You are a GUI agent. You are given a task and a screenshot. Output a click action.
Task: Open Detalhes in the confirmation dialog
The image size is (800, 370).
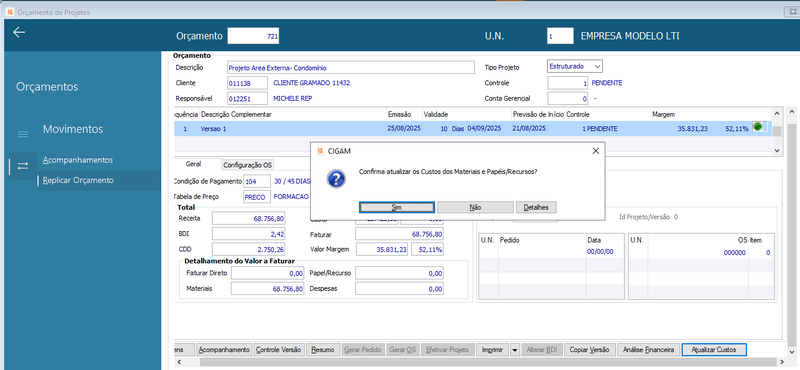(x=536, y=207)
